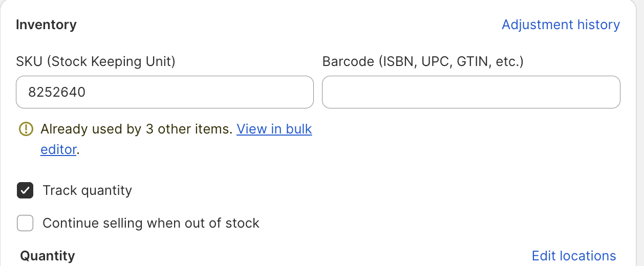Click the Continue selling when out of stock label
This screenshot has height=266, width=644.
[151, 223]
